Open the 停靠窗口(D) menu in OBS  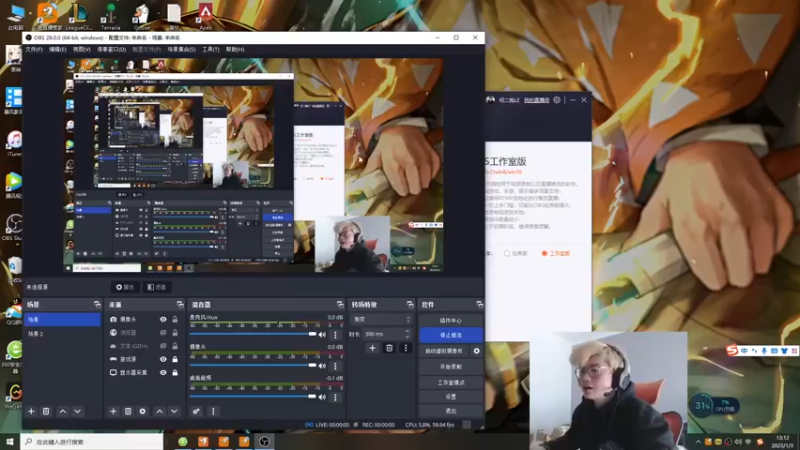(x=112, y=49)
